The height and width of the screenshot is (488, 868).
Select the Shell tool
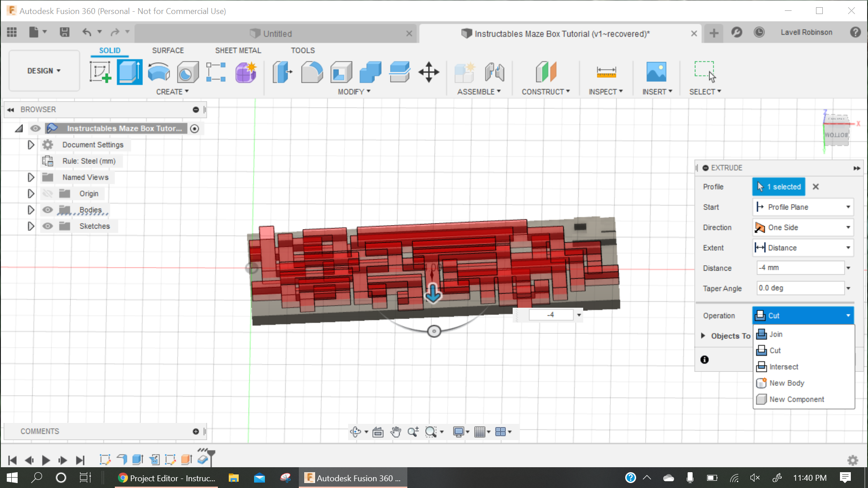coord(341,72)
